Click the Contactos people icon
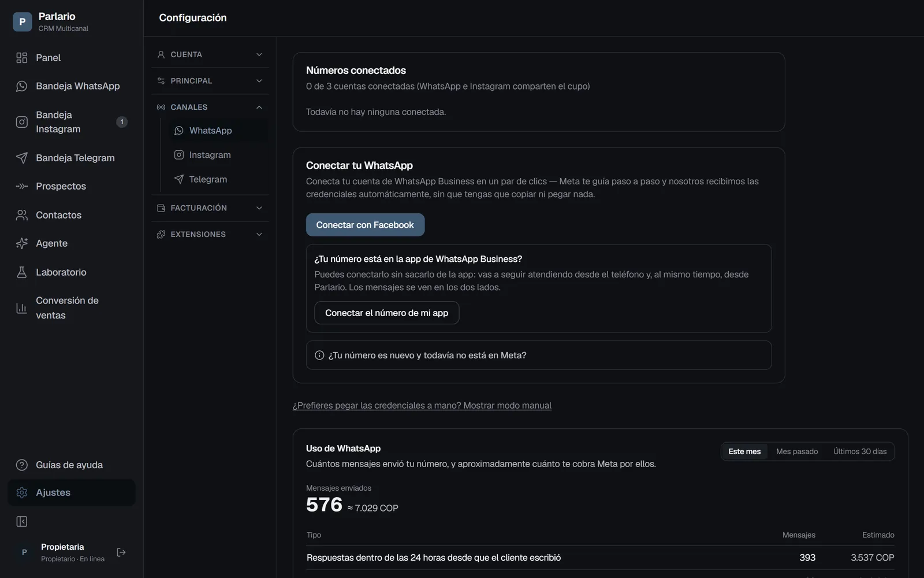The image size is (924, 578). [22, 215]
